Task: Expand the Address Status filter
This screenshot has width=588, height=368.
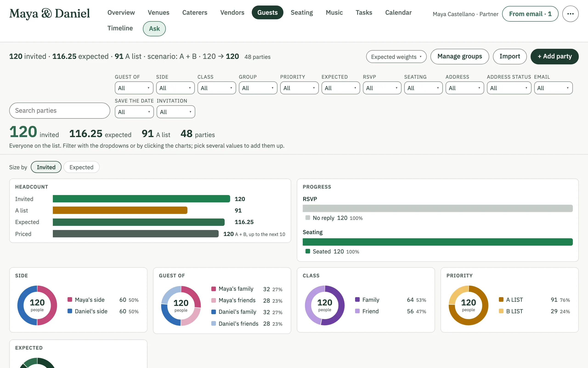Action: (x=509, y=88)
